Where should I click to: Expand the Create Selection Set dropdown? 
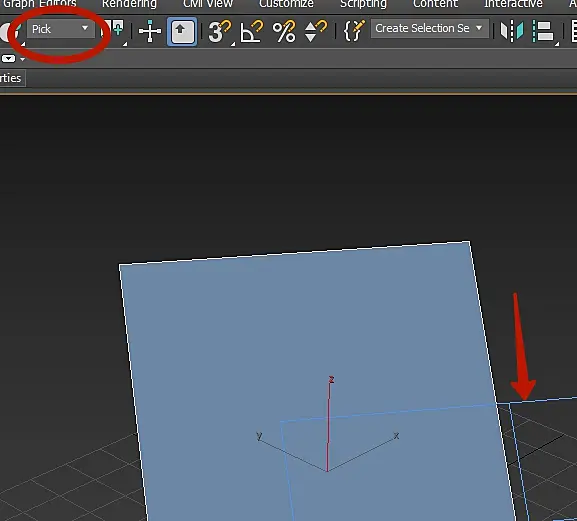tap(429, 28)
